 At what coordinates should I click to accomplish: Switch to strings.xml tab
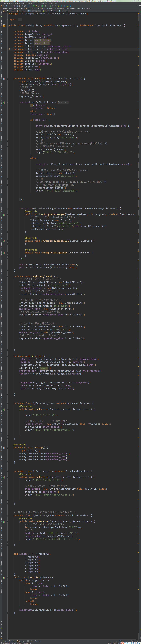22,11
